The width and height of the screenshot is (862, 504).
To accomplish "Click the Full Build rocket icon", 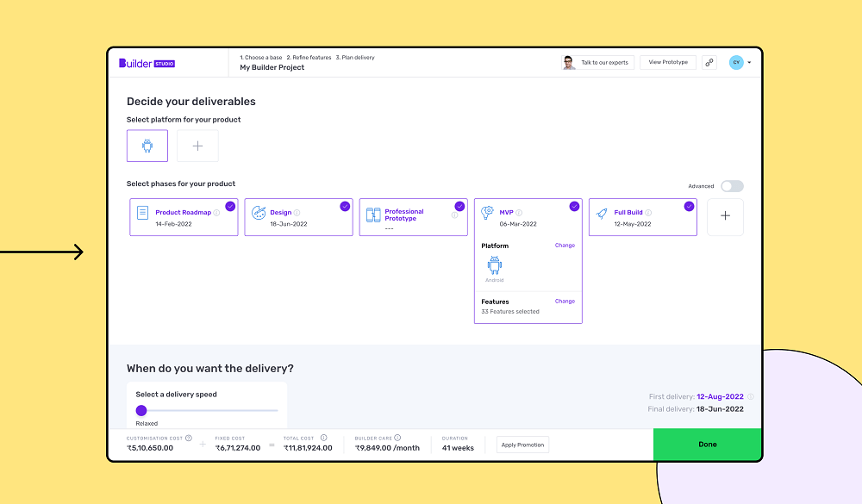I will point(602,214).
